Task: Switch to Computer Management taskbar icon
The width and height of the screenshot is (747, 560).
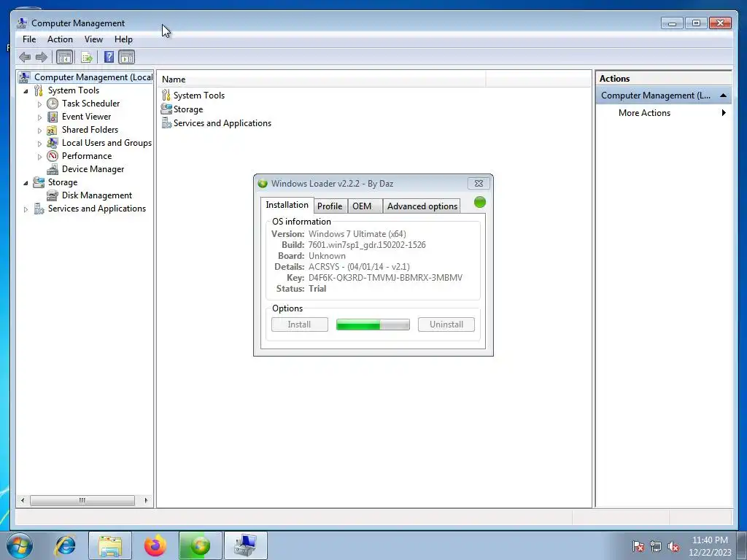Action: [x=245, y=545]
